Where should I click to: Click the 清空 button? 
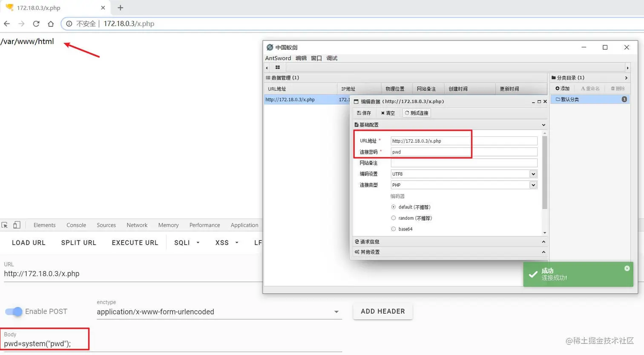coord(388,113)
